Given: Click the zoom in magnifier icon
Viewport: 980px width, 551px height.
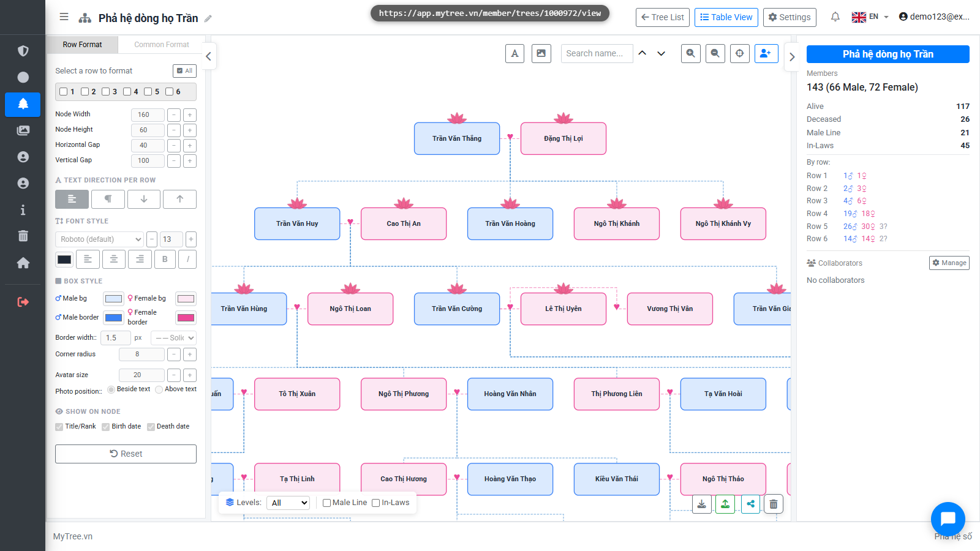Looking at the screenshot, I should [691, 53].
